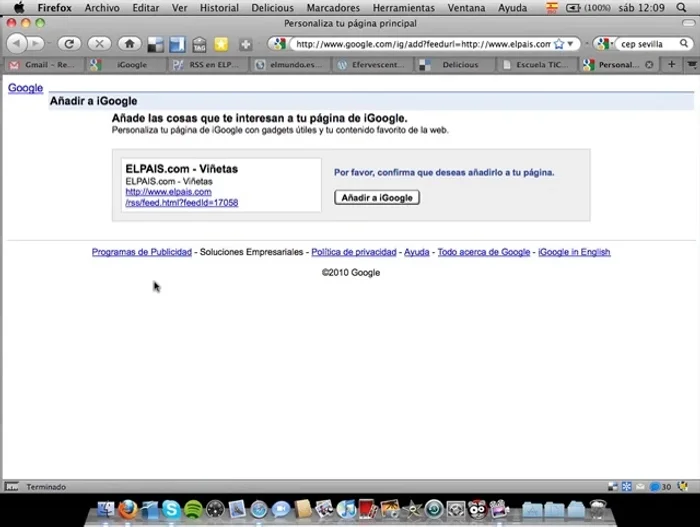The image size is (700, 527).
Task: Focus the address bar URL field
Action: click(x=423, y=44)
